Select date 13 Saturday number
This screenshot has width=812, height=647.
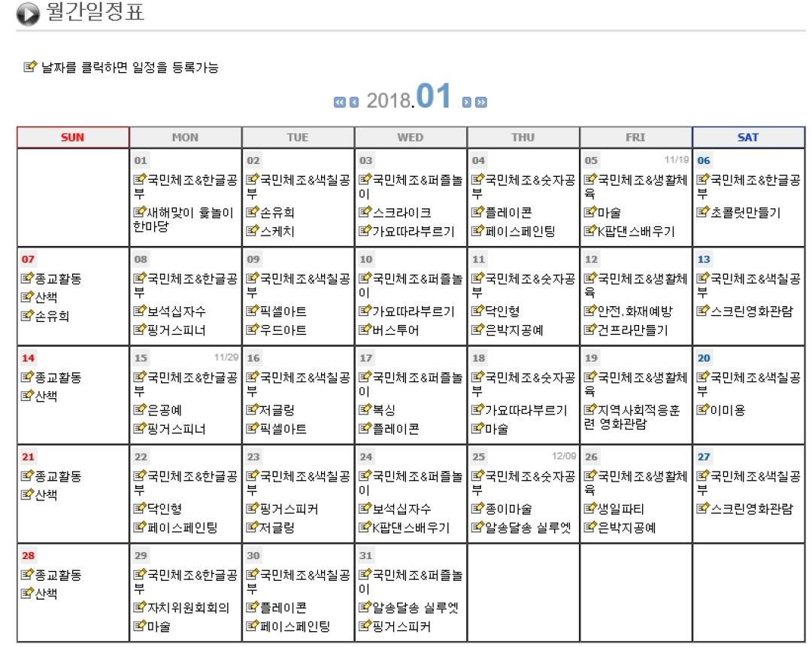704,260
